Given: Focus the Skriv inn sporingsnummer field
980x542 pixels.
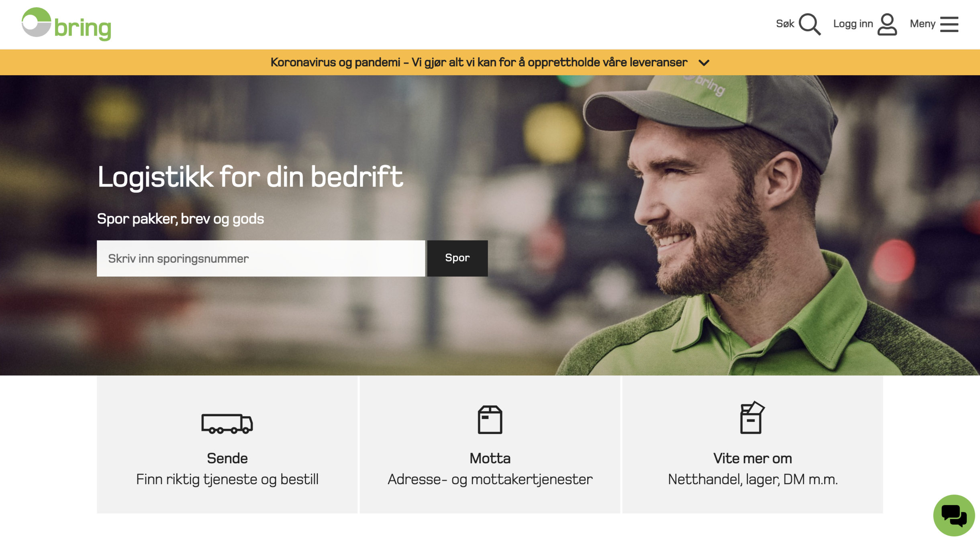Looking at the screenshot, I should pos(261,258).
